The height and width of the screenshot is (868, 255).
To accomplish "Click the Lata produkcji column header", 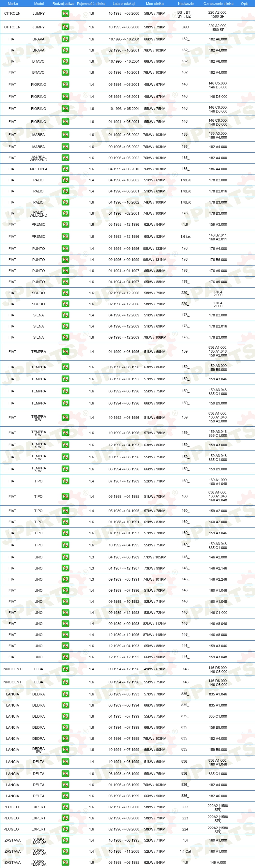I will pos(124,4).
